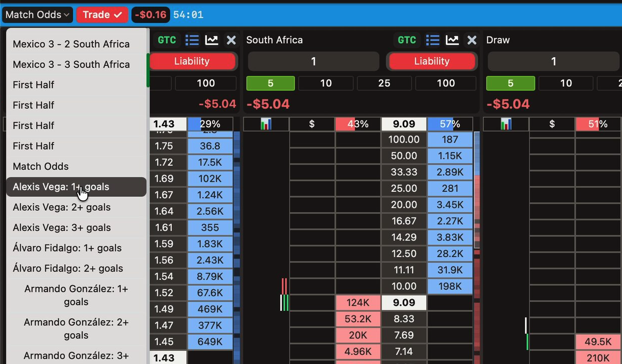Click the South Africa 57% back header
622x364 pixels.
450,124
